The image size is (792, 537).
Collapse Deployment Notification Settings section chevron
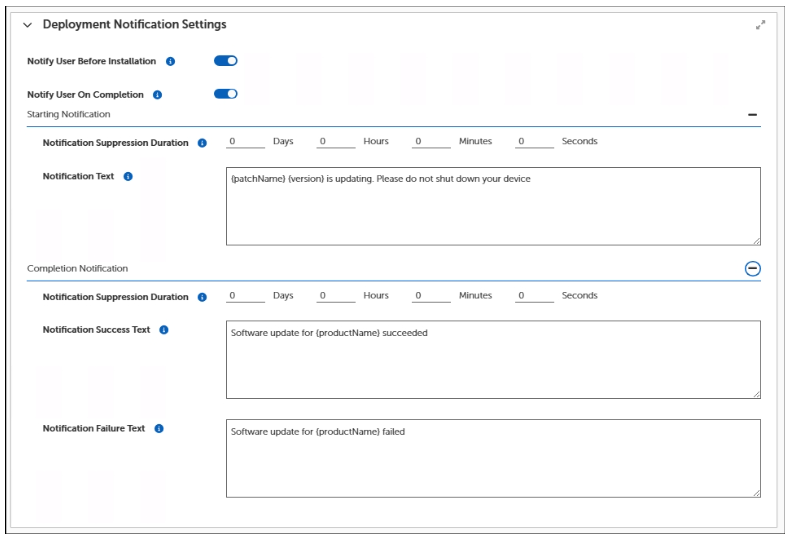(x=27, y=25)
